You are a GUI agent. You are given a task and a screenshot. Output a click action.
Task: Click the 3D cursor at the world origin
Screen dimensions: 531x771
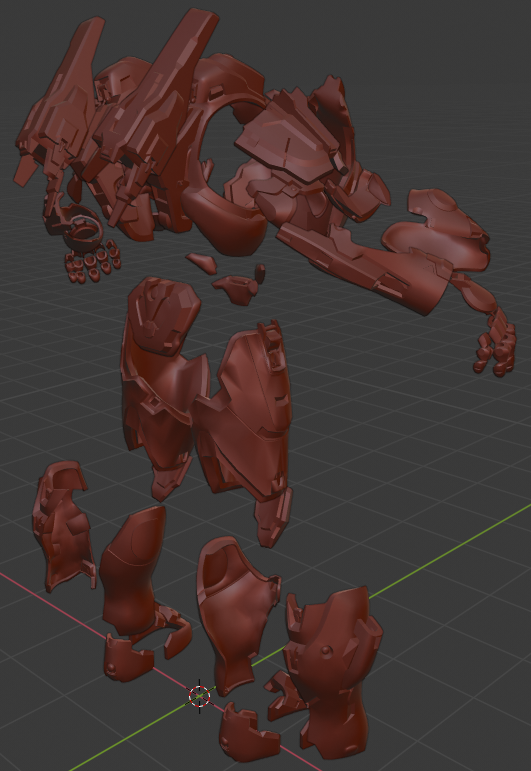[200, 695]
